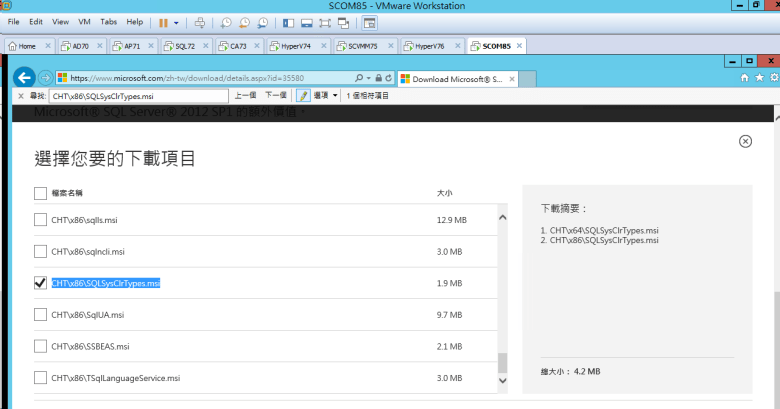Toggle the select-all file name checkbox
Viewport: 780px width, 409px height.
[x=40, y=192]
